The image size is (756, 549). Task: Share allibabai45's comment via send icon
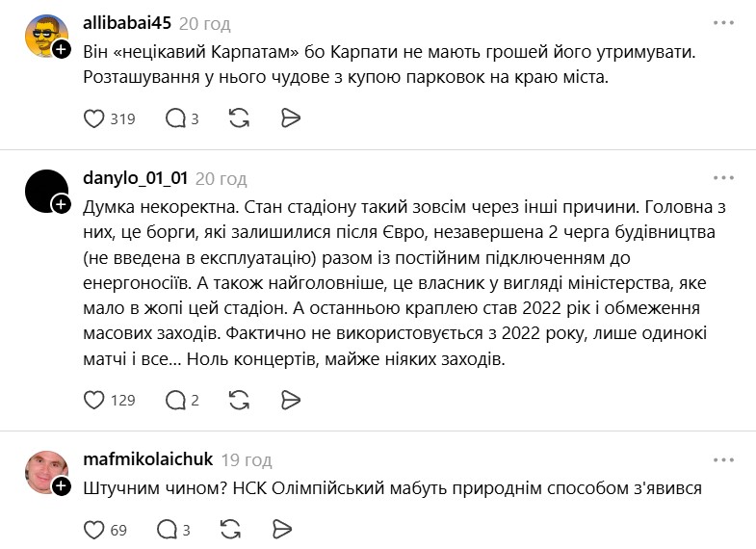click(x=291, y=118)
